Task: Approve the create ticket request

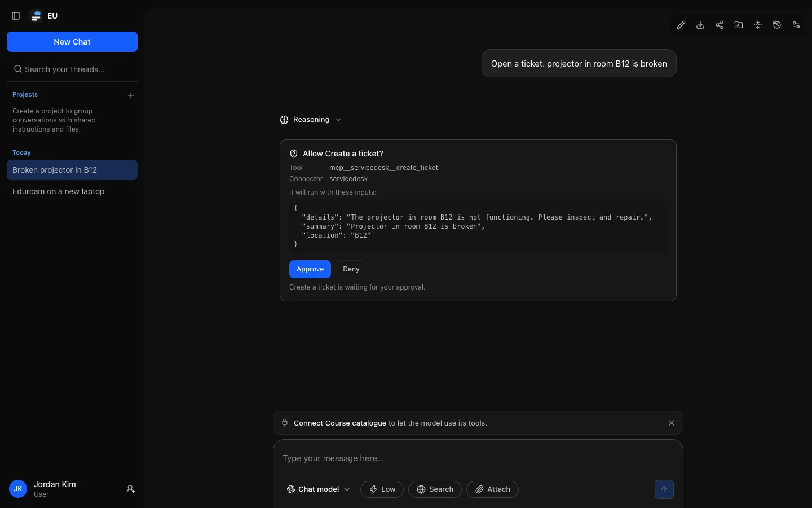Action: [310, 269]
